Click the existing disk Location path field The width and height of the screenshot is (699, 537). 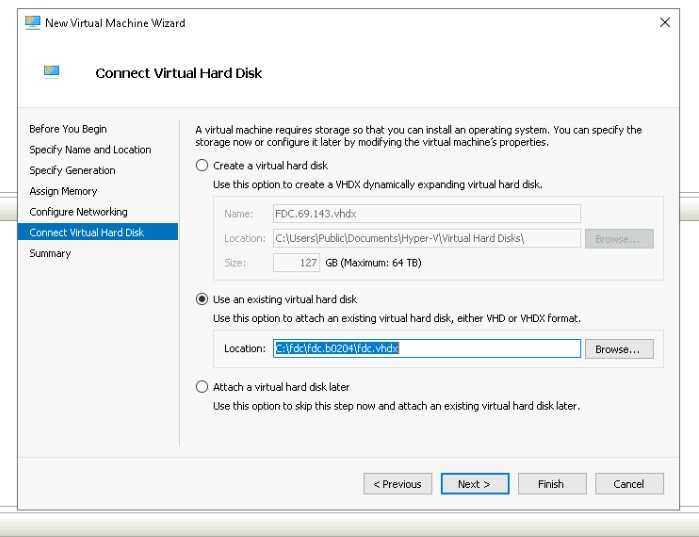[427, 349]
